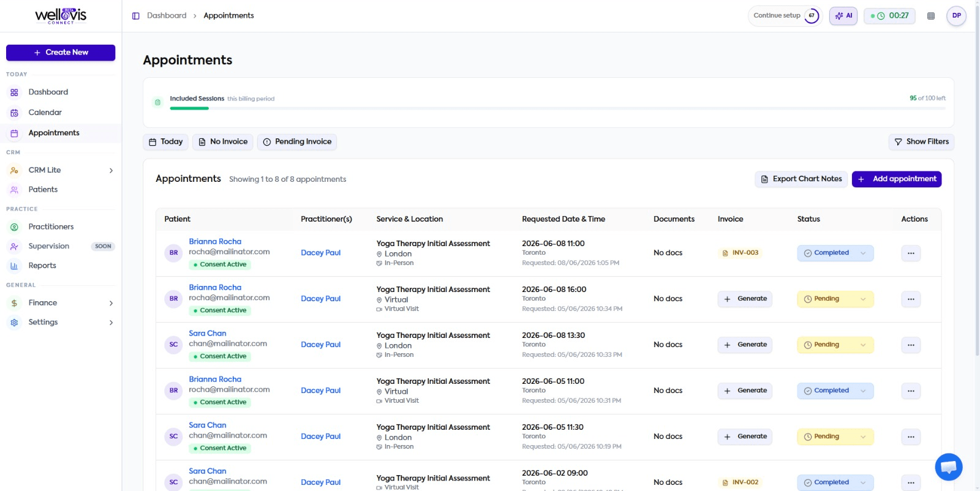Open Completed status dropdown for 2026-06-05 11:00
Screen dimensions: 980x491
[x=835, y=391]
